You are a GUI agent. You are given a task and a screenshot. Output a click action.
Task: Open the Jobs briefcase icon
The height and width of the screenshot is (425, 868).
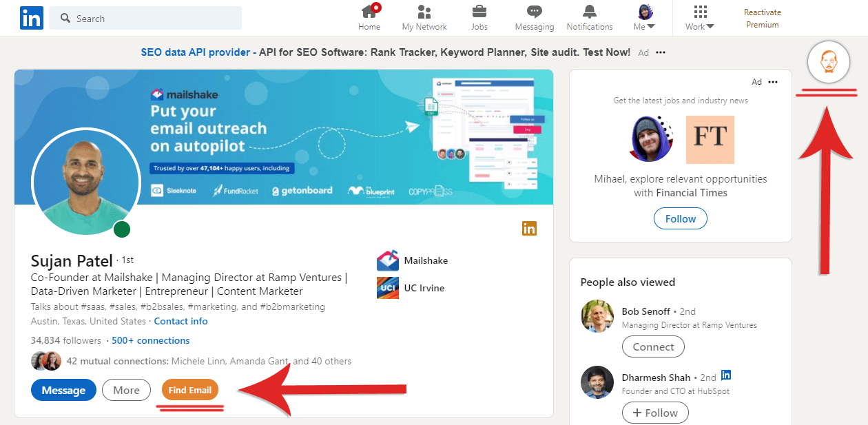click(479, 18)
